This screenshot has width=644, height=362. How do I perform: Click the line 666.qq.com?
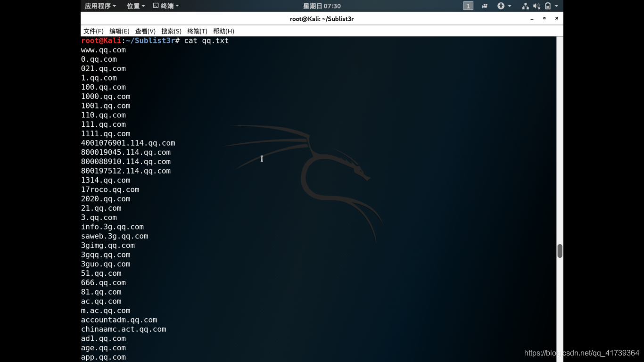tap(103, 283)
